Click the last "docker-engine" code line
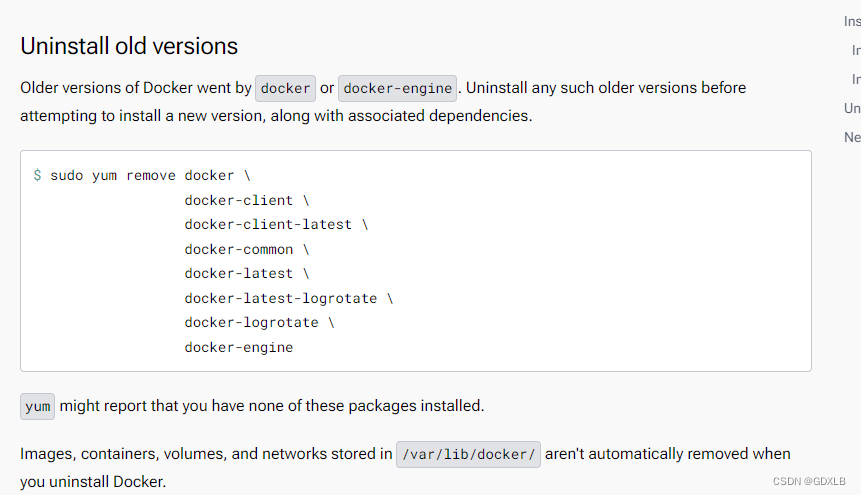 point(239,347)
